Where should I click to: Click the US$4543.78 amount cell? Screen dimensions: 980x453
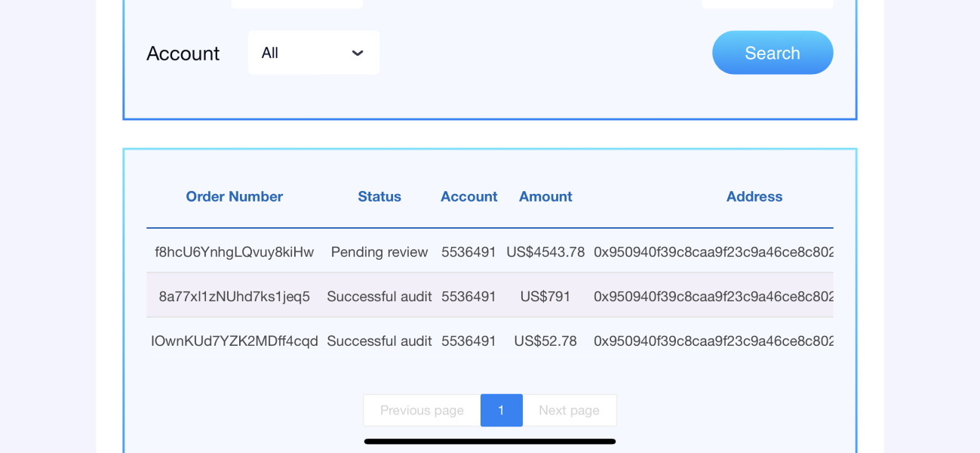(x=545, y=252)
